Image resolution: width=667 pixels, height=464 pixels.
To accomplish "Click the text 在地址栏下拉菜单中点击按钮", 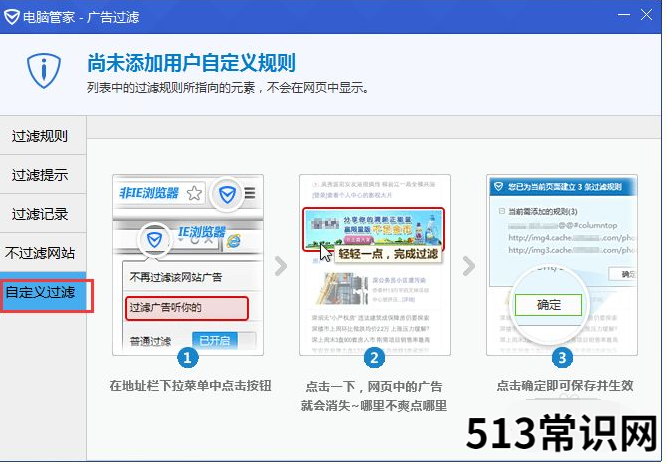I will [190, 386].
